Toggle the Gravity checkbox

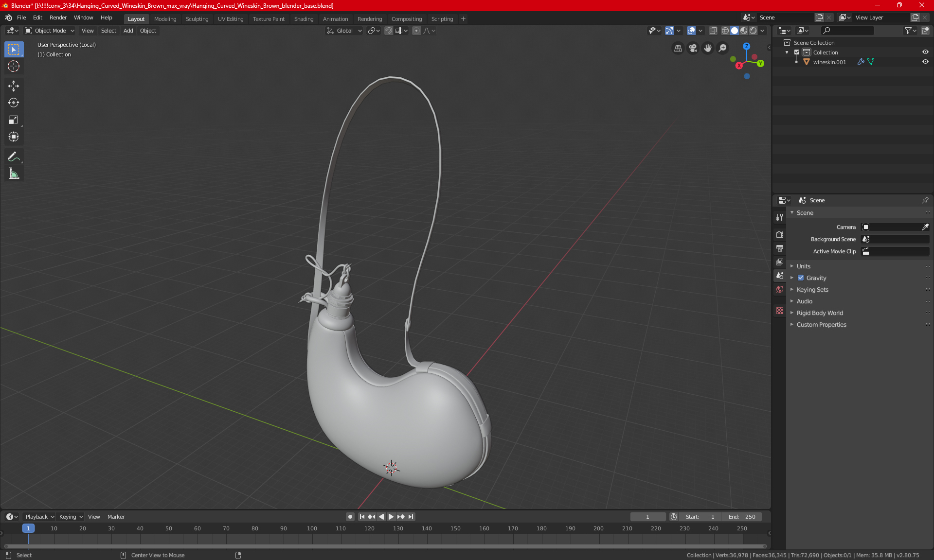click(x=801, y=278)
